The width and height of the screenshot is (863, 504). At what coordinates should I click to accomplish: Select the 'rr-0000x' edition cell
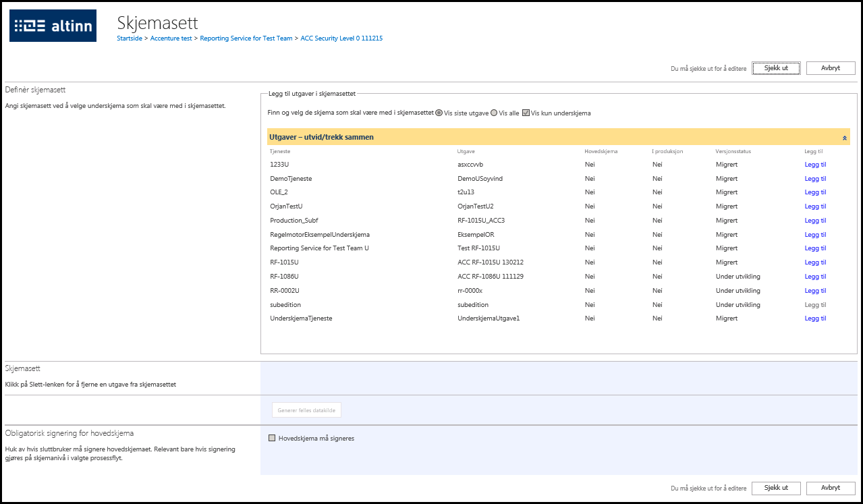coord(470,291)
